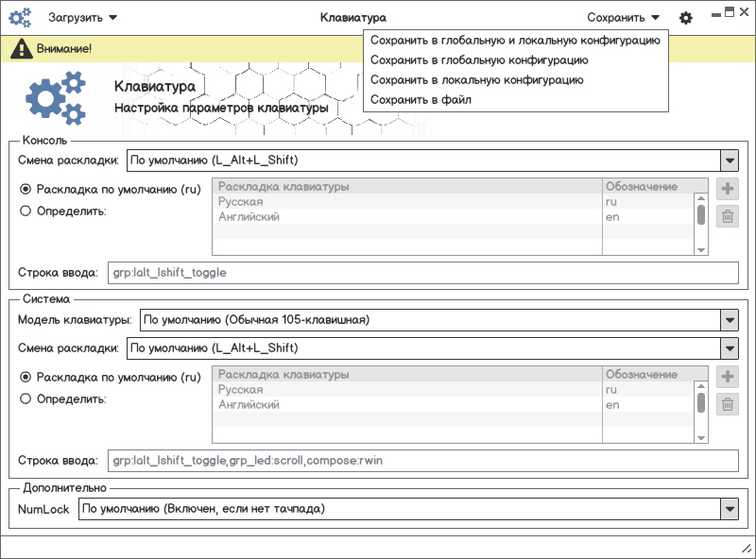Collapse the Сохранить dropdown menu

[x=623, y=18]
